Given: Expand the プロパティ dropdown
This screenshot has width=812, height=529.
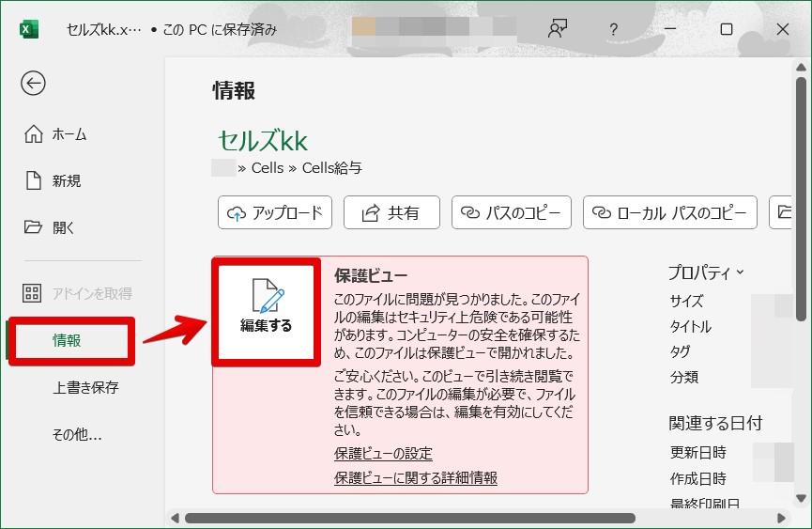Looking at the screenshot, I should pyautogui.click(x=706, y=272).
